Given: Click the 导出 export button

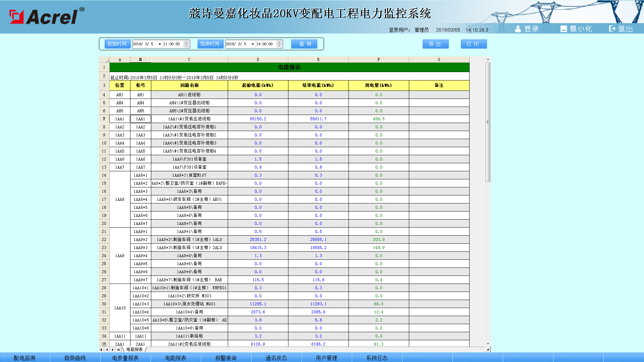Looking at the screenshot, I should pyautogui.click(x=435, y=44).
